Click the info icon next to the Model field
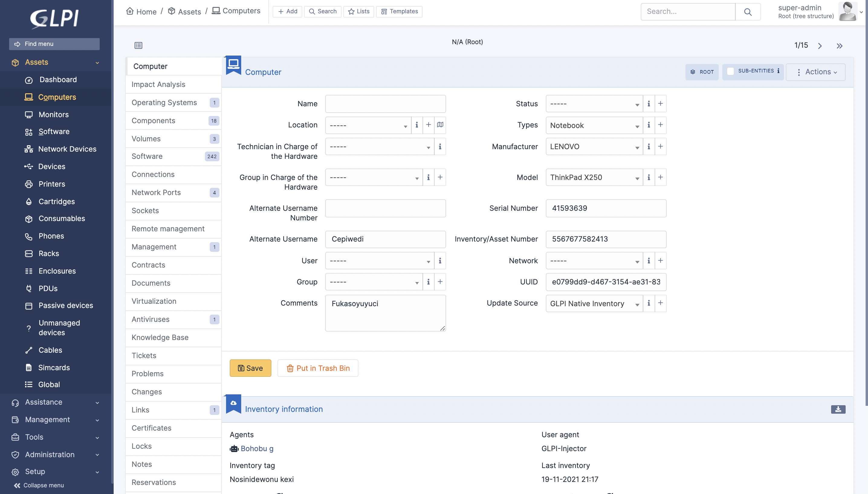 tap(649, 177)
